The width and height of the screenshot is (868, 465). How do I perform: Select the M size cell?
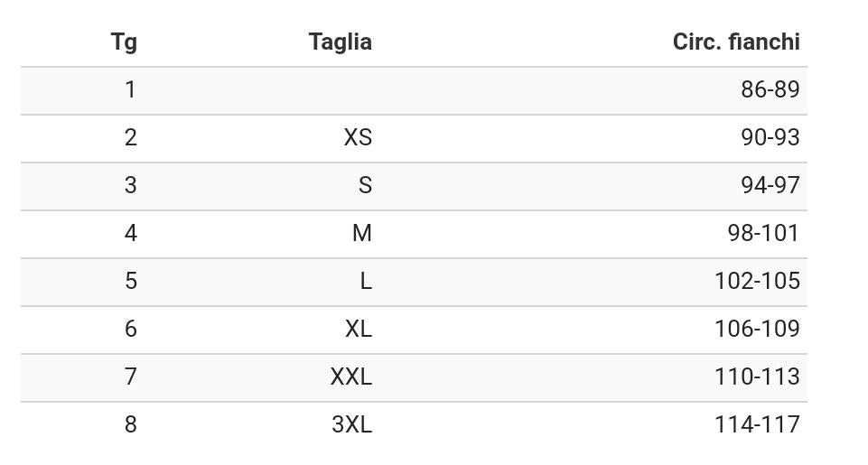(x=361, y=233)
